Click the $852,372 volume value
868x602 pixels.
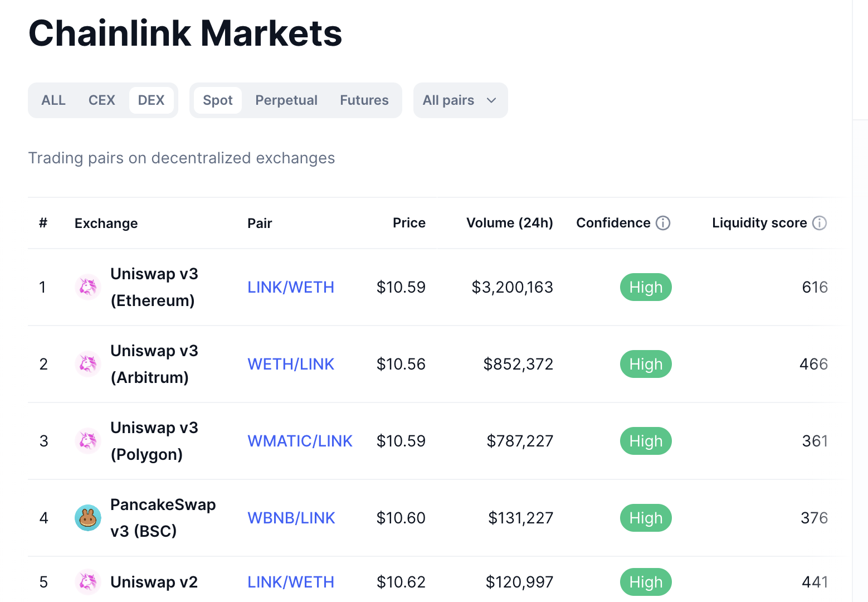pos(518,364)
